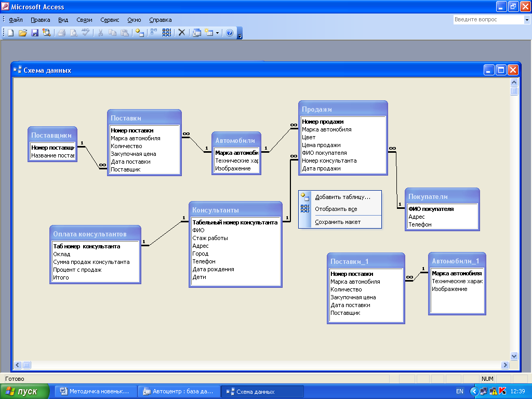The width and height of the screenshot is (532, 399).
Task: Open the New Object dropdown arrow
Action: pyautogui.click(x=218, y=33)
